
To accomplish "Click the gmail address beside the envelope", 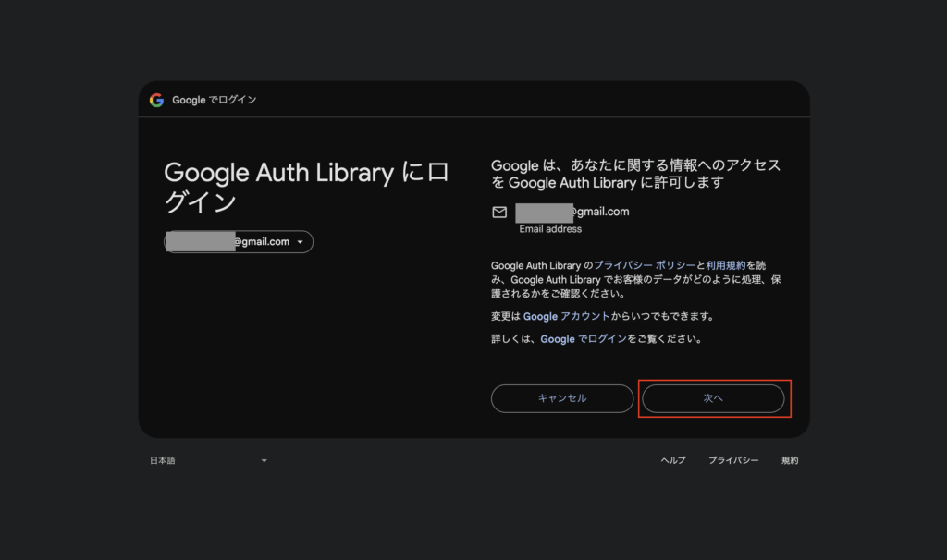I will point(573,212).
